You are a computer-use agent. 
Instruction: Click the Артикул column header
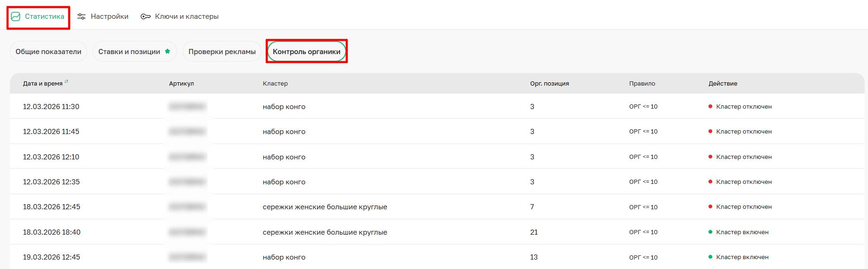tap(181, 84)
